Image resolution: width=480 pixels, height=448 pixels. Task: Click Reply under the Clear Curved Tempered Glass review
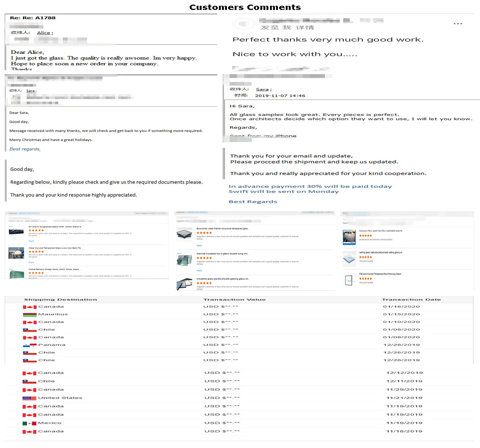pyautogui.click(x=31, y=262)
